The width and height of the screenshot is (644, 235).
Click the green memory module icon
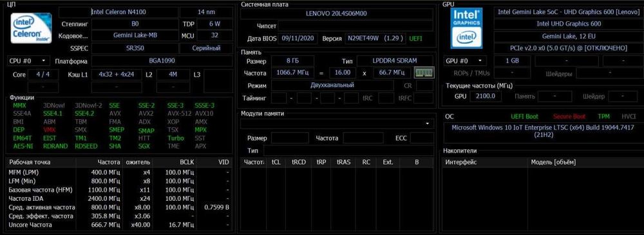pos(424,73)
